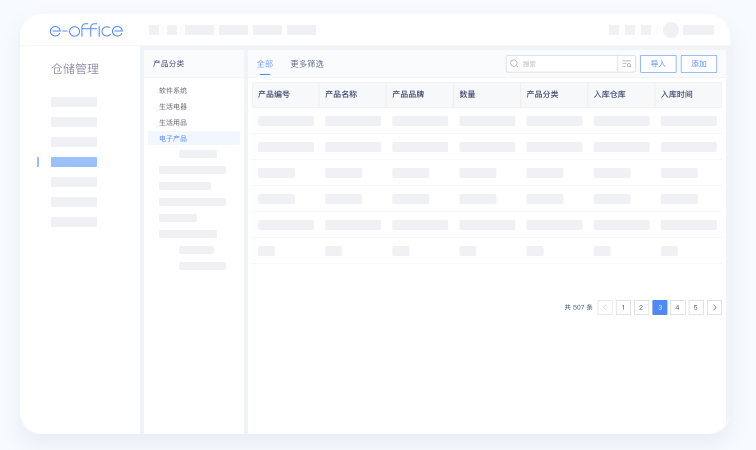This screenshot has height=450, width=756.
Task: Select the highlighted item in left sidebar menu
Action: 74,162
